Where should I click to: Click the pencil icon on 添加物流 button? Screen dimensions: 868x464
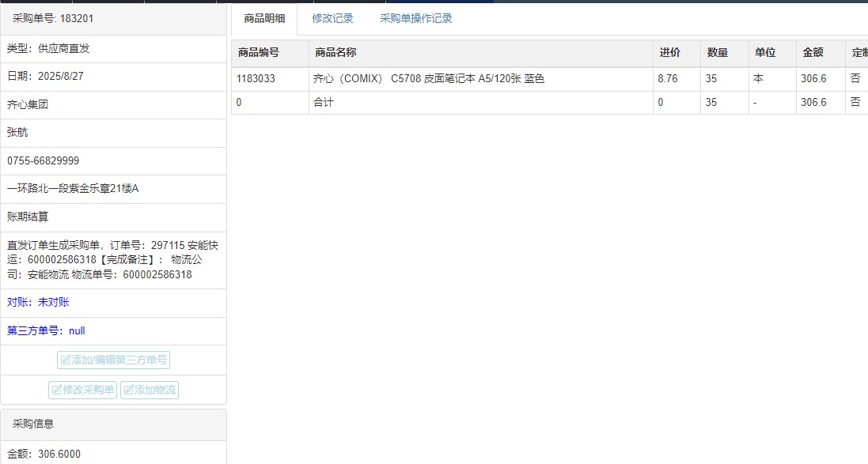(x=128, y=390)
